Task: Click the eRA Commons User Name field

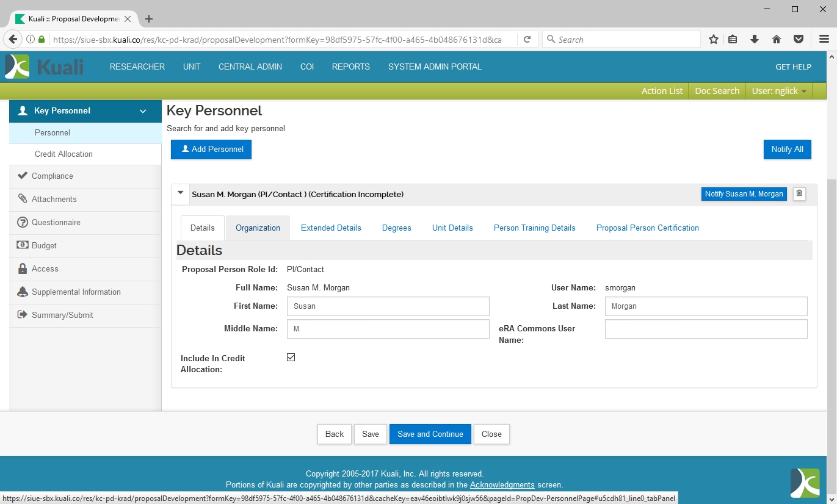Action: point(706,329)
